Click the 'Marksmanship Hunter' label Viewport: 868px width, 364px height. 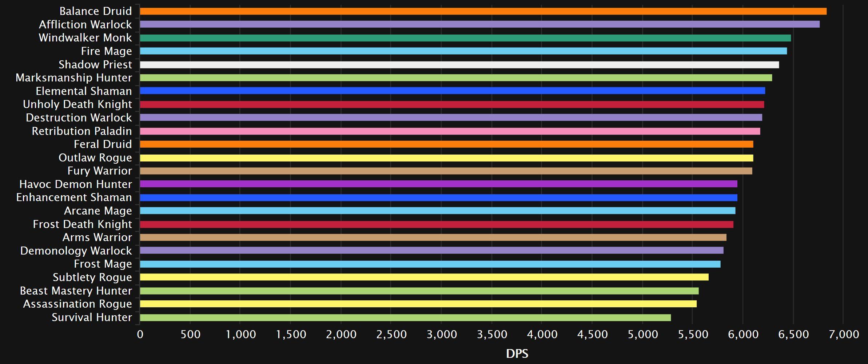click(74, 78)
